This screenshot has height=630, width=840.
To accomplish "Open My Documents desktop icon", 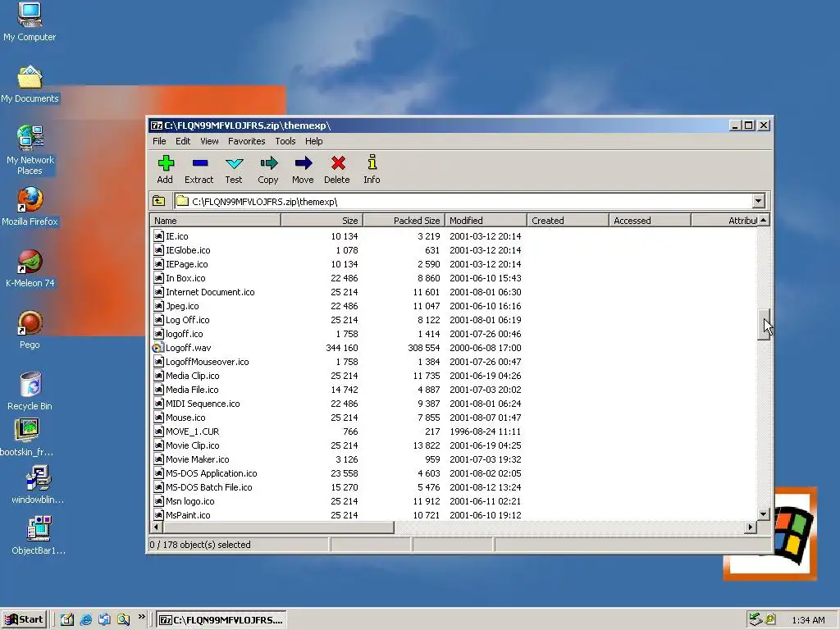I will (30, 76).
